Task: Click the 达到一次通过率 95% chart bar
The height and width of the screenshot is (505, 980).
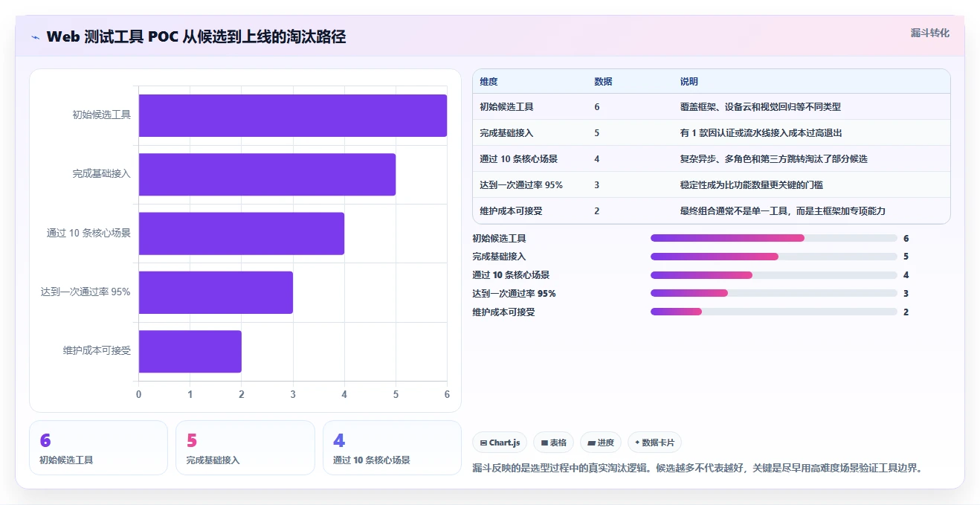Action: click(x=216, y=292)
